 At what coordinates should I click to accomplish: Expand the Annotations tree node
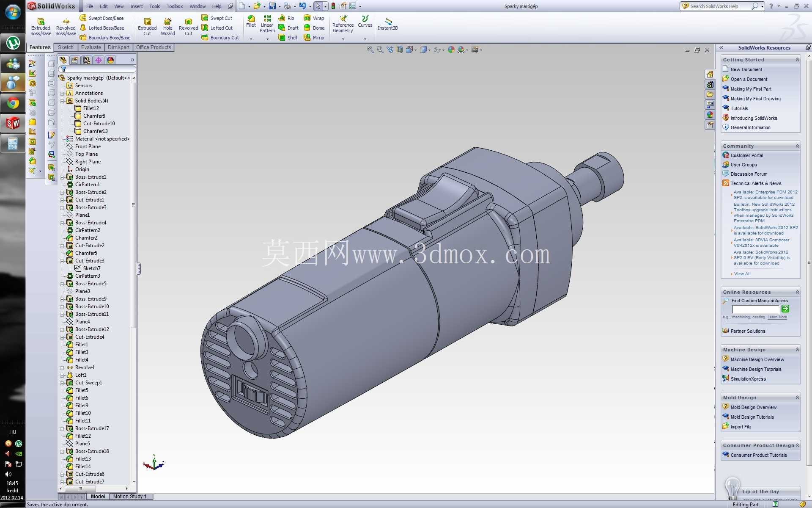pyautogui.click(x=62, y=93)
